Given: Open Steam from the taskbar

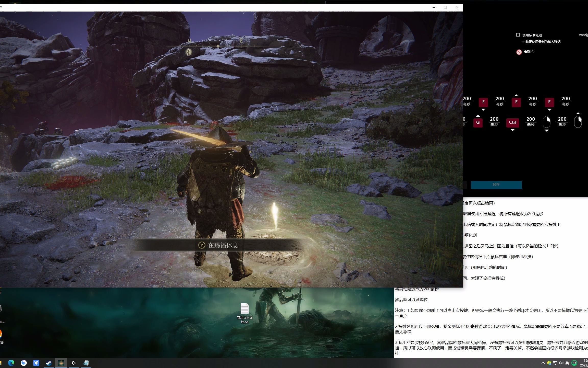Looking at the screenshot, I should click(x=48, y=363).
